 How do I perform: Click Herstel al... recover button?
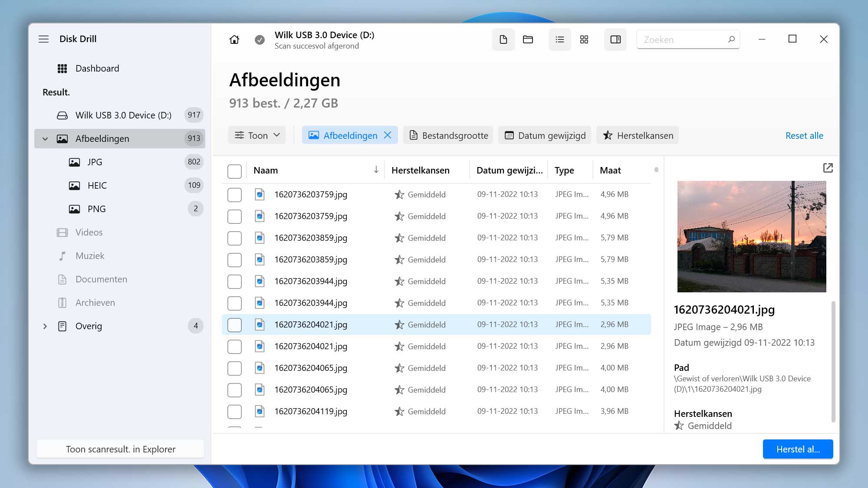tap(798, 449)
